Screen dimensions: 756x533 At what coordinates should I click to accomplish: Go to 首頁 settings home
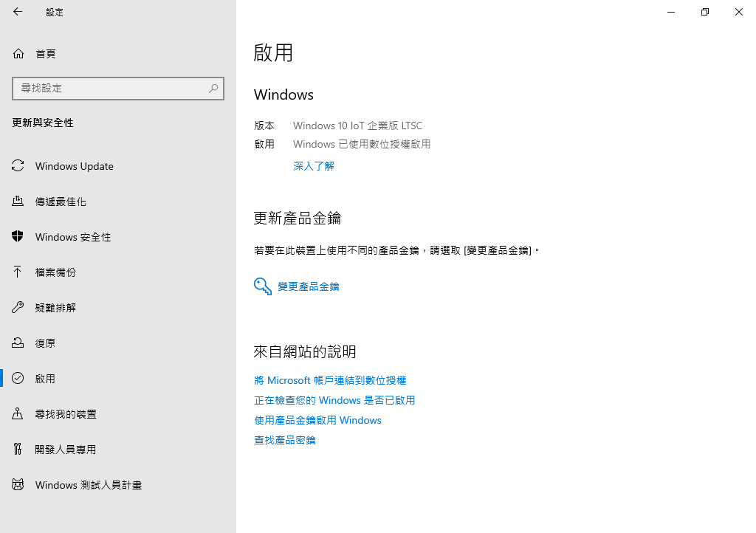click(x=118, y=53)
